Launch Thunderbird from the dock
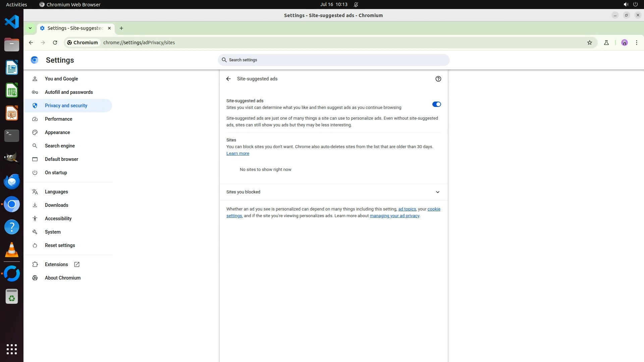This screenshot has width=644, height=362. click(x=12, y=181)
